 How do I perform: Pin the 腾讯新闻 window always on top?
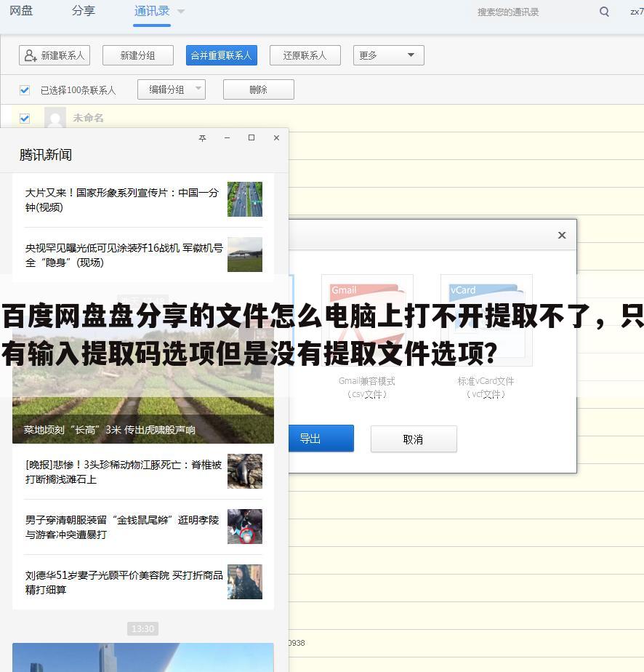(x=202, y=137)
